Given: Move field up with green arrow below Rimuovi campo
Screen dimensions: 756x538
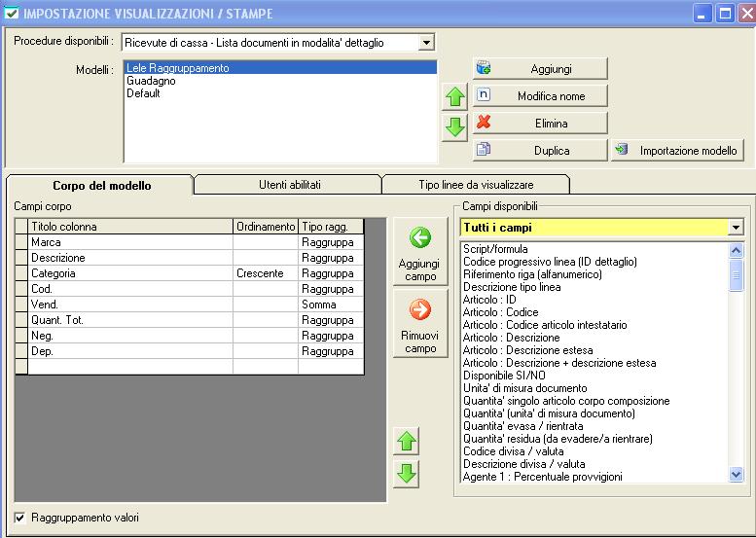Looking at the screenshot, I should pyautogui.click(x=406, y=441).
